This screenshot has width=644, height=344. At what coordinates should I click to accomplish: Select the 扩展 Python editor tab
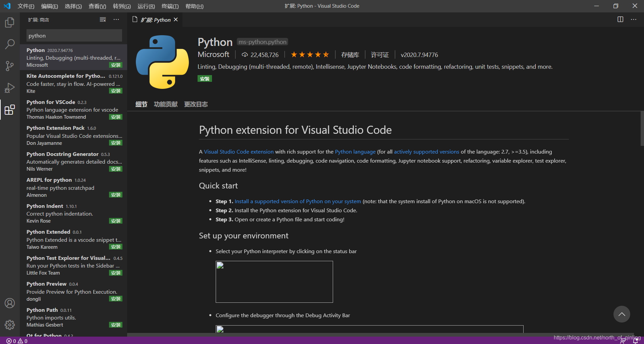[155, 20]
